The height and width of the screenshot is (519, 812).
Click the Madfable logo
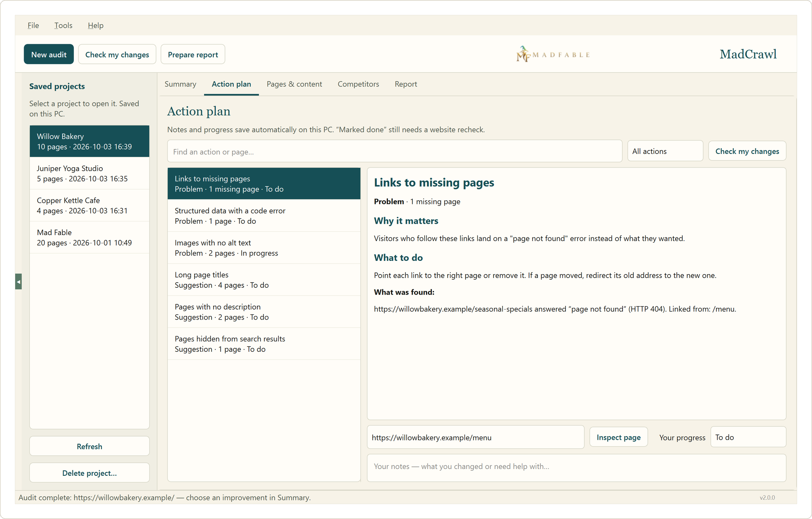click(553, 54)
